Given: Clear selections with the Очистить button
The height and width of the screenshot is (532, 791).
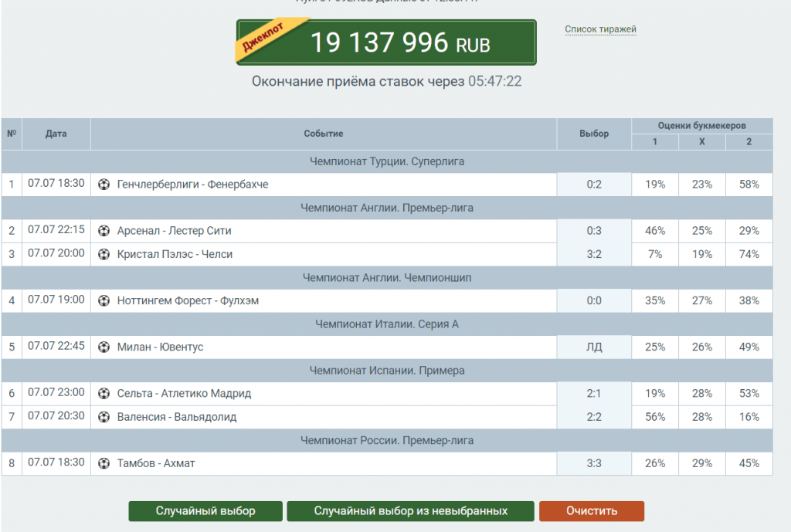Looking at the screenshot, I should point(592,511).
